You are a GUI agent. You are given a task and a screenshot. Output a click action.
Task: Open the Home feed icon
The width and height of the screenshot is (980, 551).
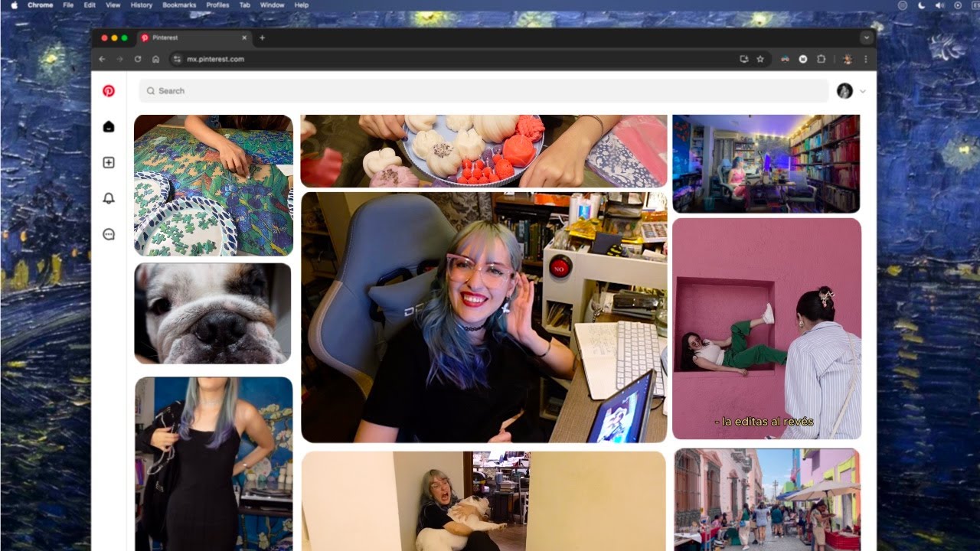pyautogui.click(x=109, y=126)
